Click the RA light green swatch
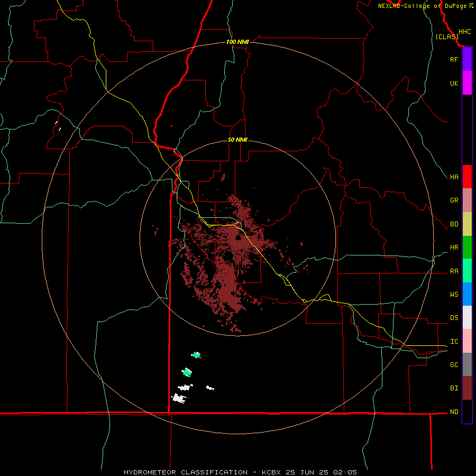The height and width of the screenshot is (476, 476). point(467,271)
